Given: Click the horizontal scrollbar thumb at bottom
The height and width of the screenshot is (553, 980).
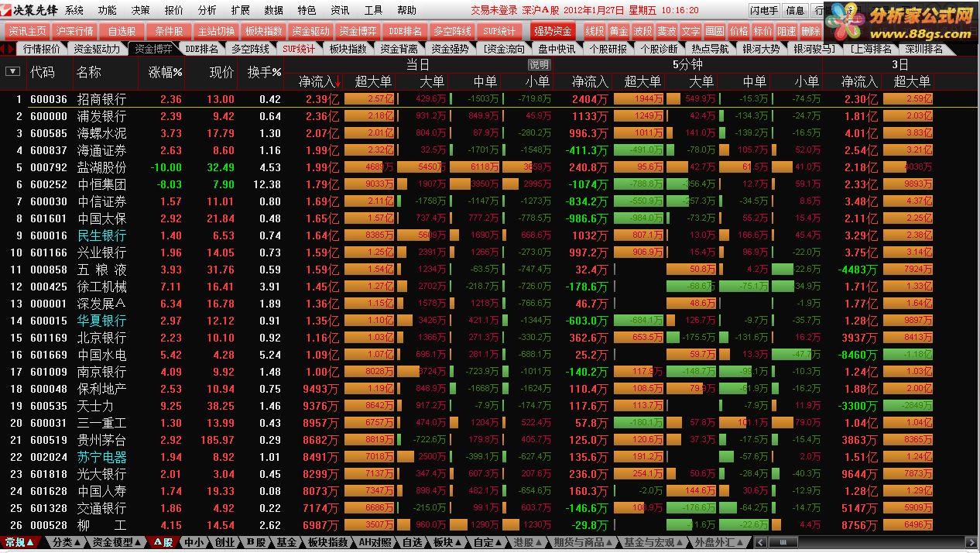Looking at the screenshot, I should [x=783, y=542].
